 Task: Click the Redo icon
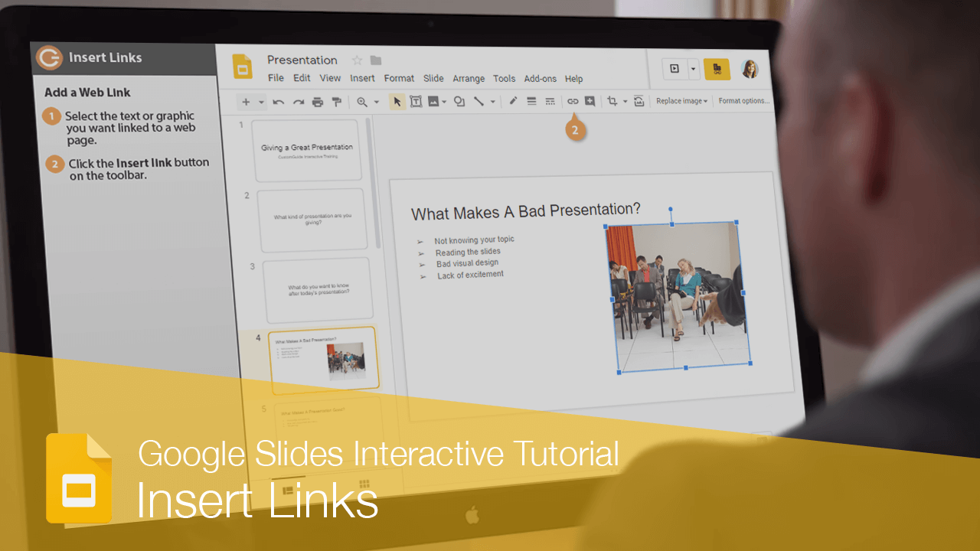coord(299,101)
